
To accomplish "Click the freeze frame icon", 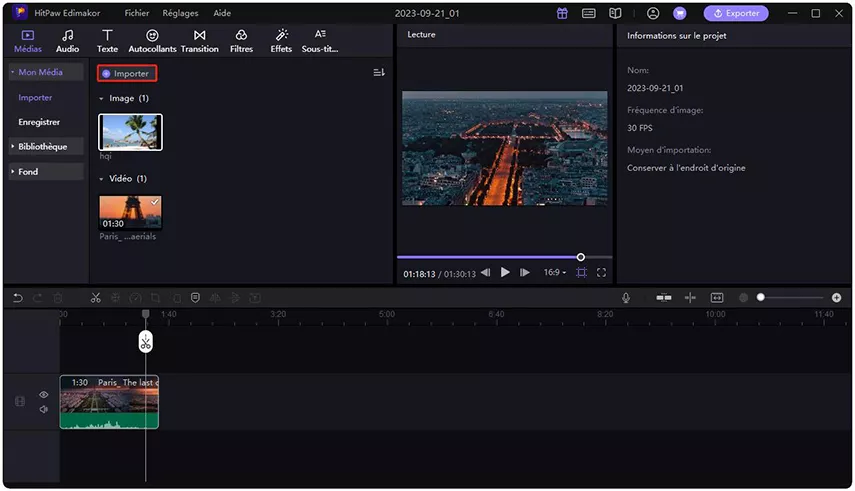I will (x=116, y=298).
